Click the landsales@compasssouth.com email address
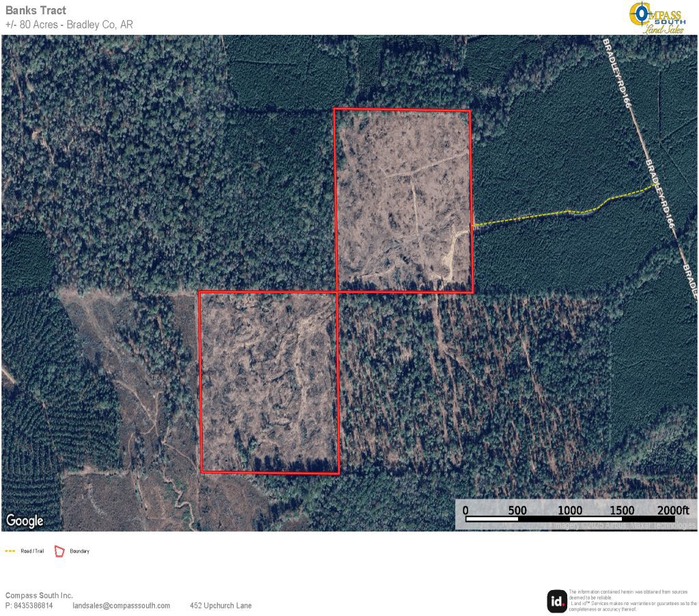 pos(122,606)
